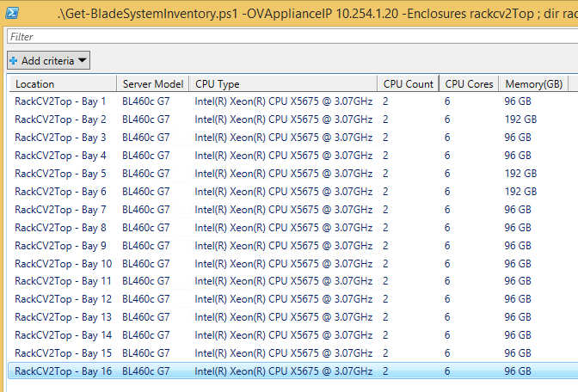Select highlighted row RackCV2Top - Bay 16
This screenshot has width=578, height=392.
[293, 371]
